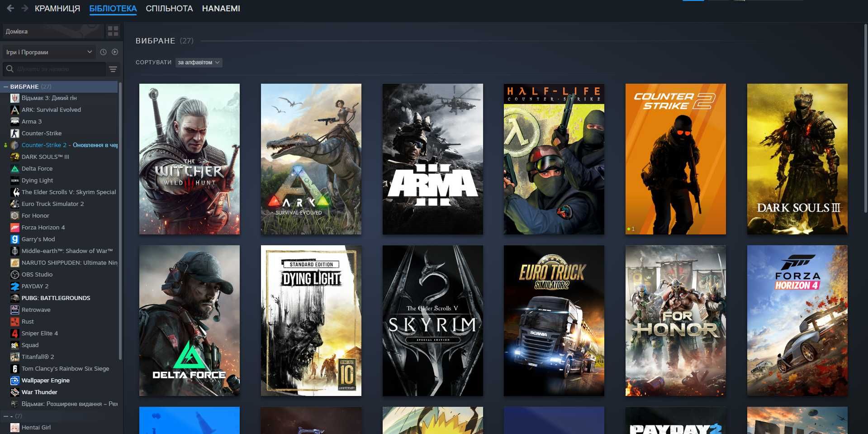This screenshot has height=434, width=868.
Task: Click the ARK: Survival Evolved icon
Action: (x=15, y=110)
